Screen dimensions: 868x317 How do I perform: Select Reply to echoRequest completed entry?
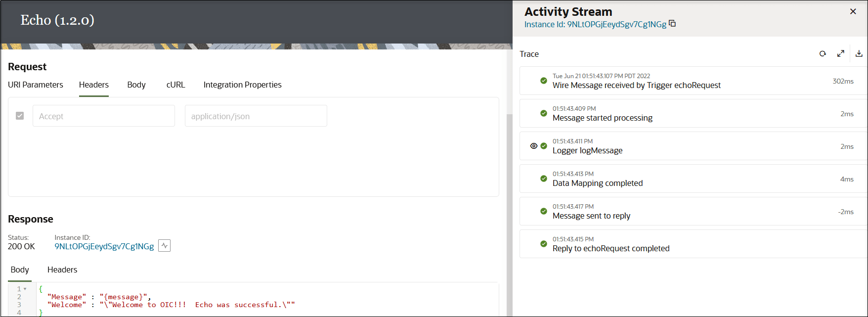(x=694, y=244)
